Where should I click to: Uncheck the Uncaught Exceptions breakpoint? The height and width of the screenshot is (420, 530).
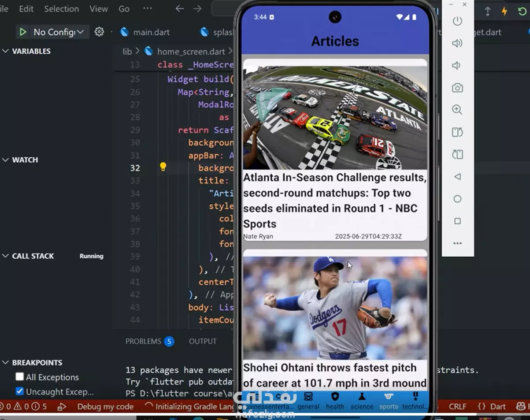tap(20, 391)
